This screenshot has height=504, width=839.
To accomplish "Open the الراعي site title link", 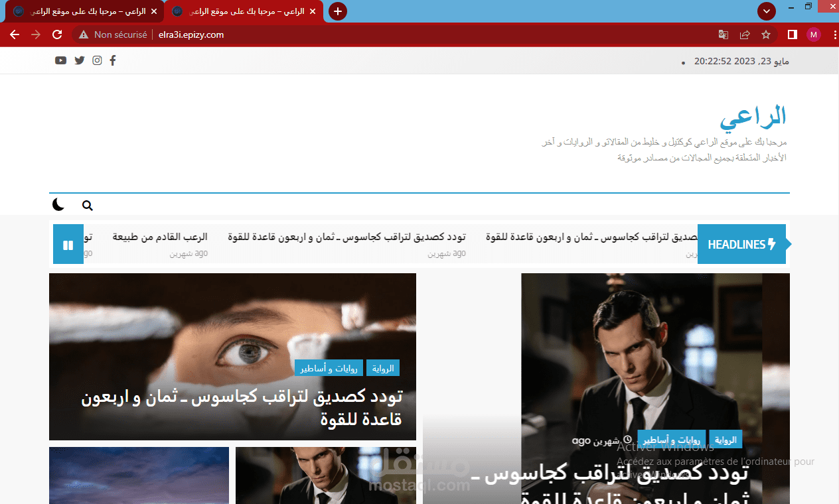I will (753, 117).
